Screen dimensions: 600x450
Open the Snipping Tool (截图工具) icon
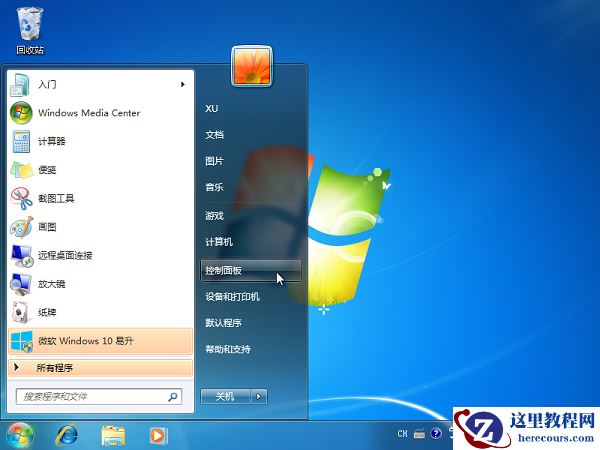click(21, 198)
